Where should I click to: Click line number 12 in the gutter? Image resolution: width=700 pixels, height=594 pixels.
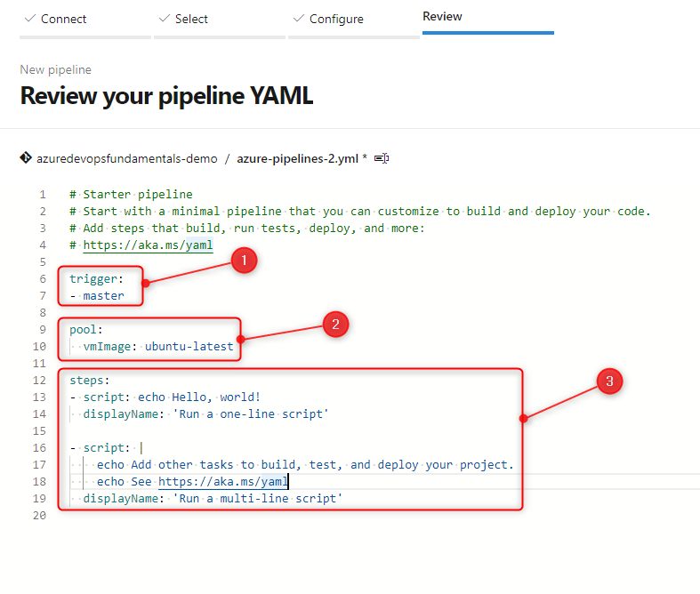coord(41,380)
